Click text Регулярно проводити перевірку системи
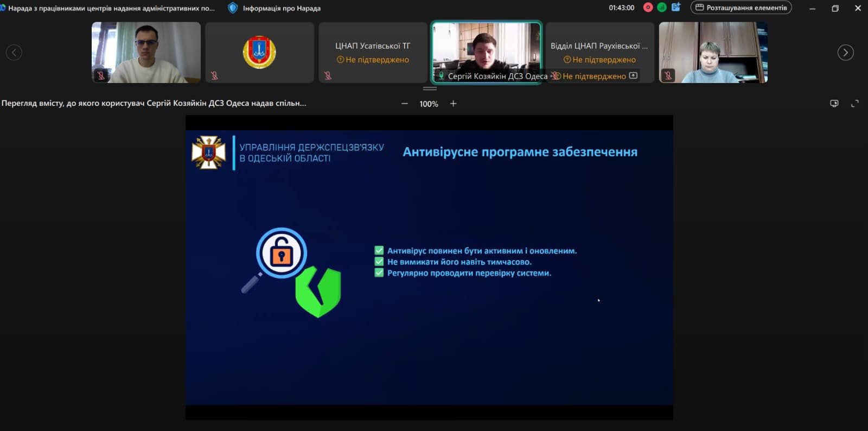868x431 pixels. point(469,273)
